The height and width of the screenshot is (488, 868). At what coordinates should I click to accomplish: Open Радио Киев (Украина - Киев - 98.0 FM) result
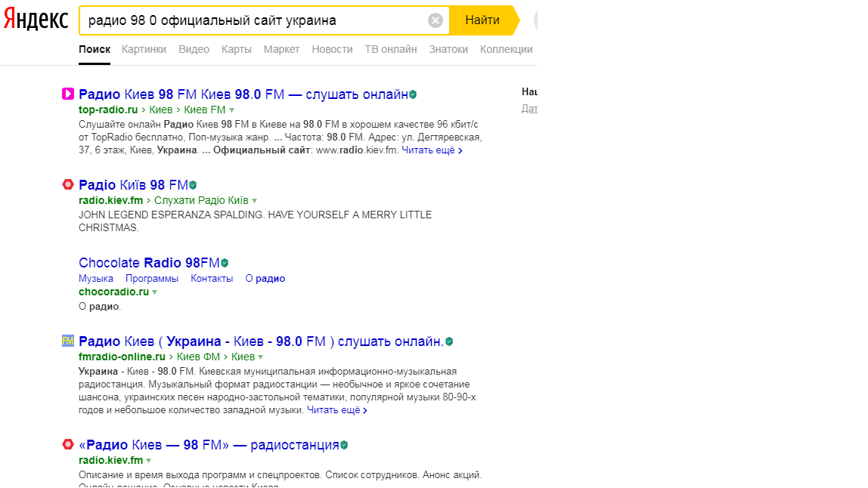click(x=262, y=341)
